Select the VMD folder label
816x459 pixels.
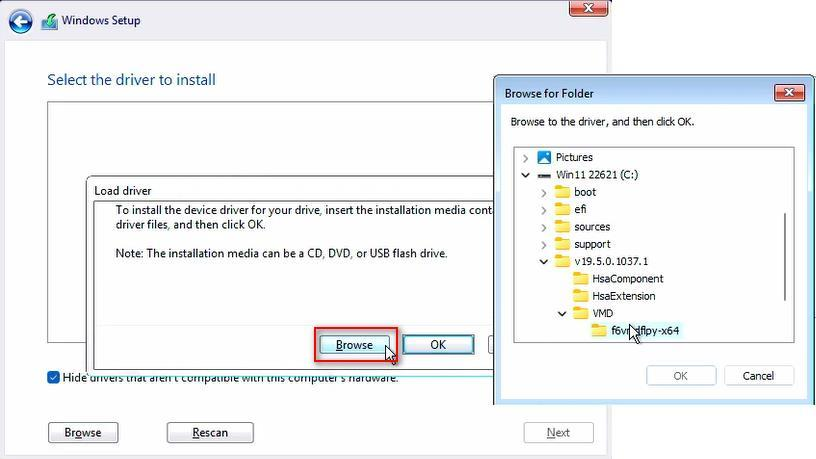click(603, 313)
